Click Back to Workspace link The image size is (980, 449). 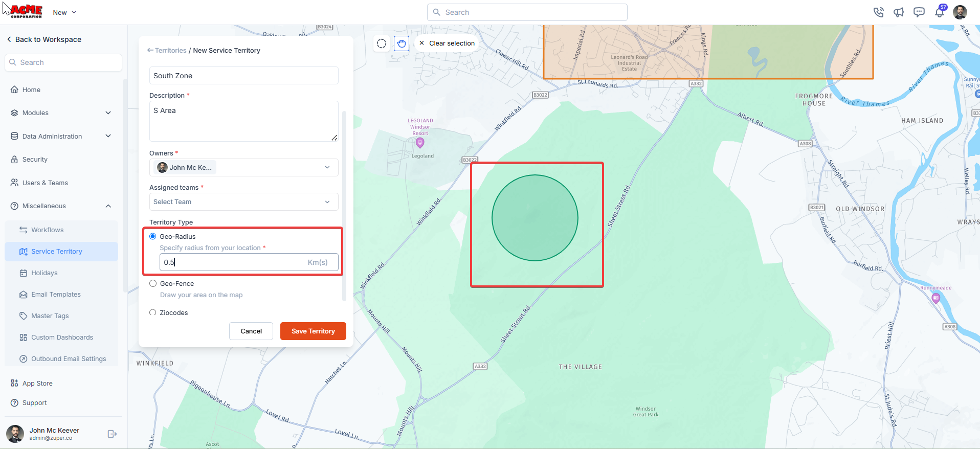(44, 39)
